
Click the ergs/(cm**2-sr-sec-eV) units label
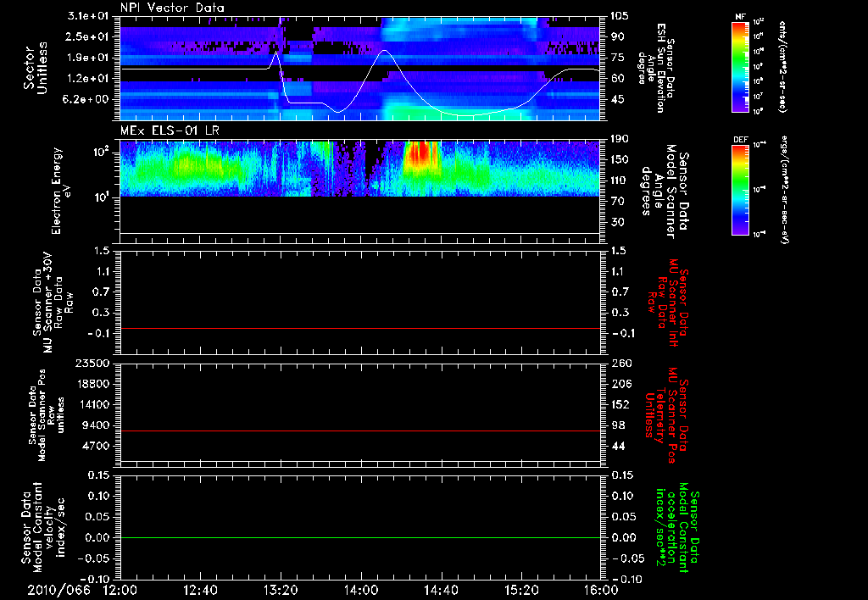click(784, 190)
